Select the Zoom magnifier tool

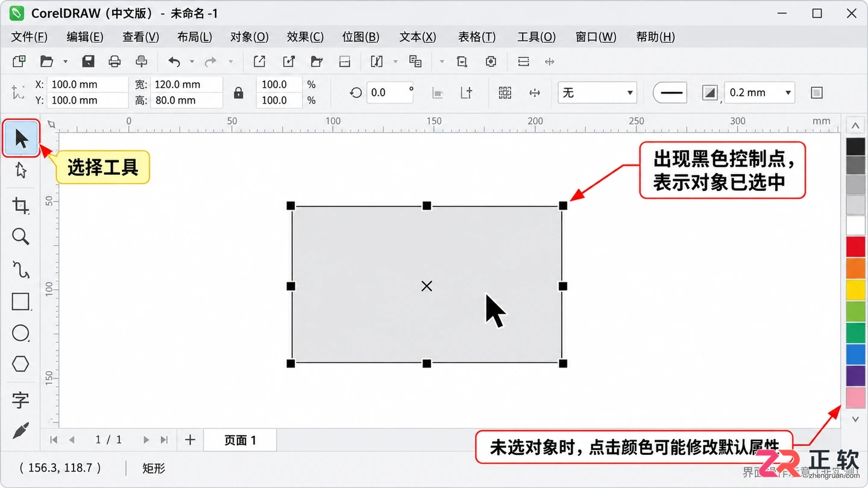coord(21,236)
